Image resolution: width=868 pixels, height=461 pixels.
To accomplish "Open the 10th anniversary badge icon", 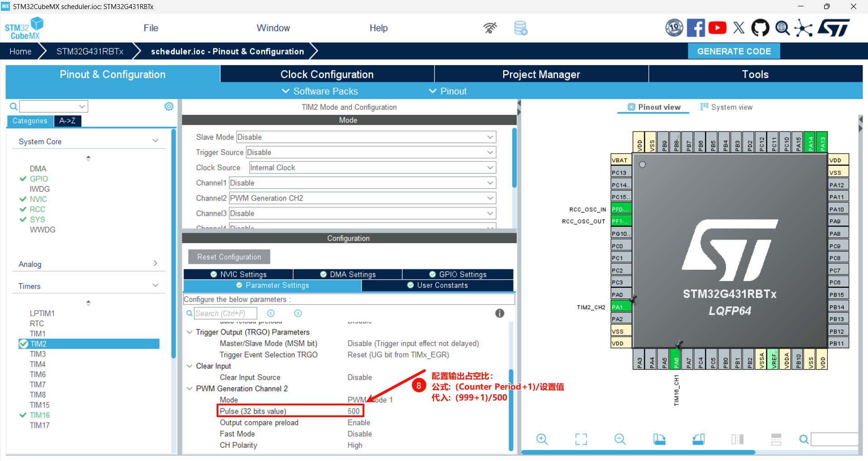I will (x=674, y=28).
